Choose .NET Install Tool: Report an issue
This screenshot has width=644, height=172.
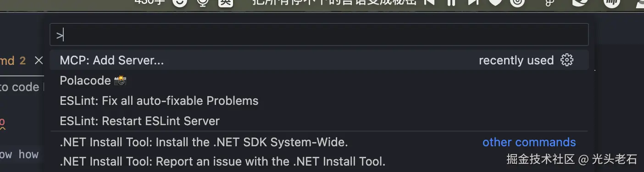[319, 161]
